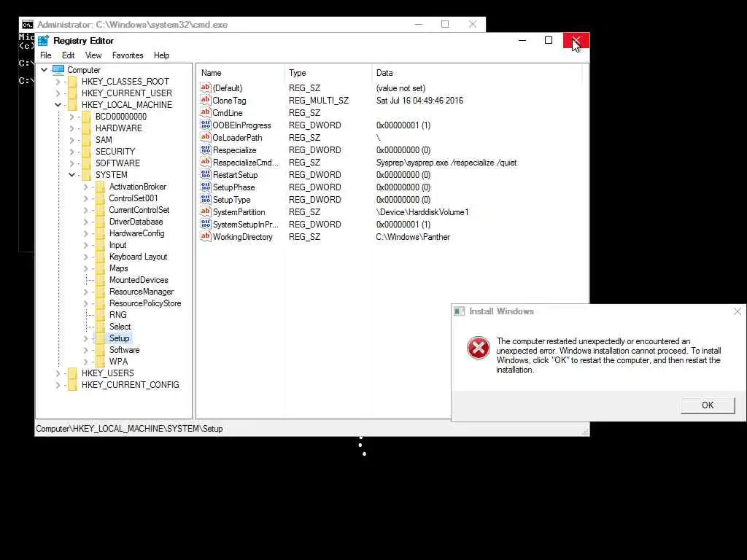This screenshot has height=560, width=747.
Task: Maximize the Registry Editor window
Action: click(x=549, y=41)
